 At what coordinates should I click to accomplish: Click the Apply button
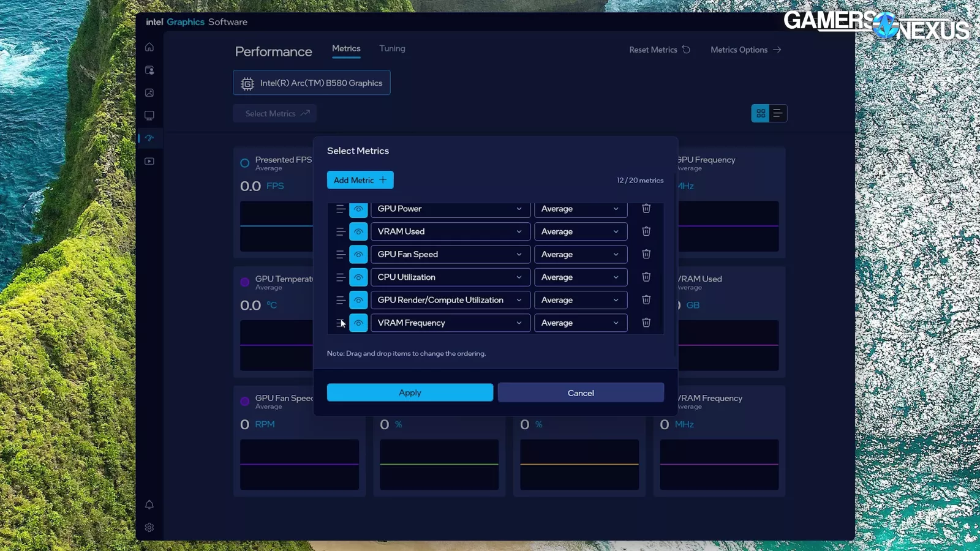(410, 392)
